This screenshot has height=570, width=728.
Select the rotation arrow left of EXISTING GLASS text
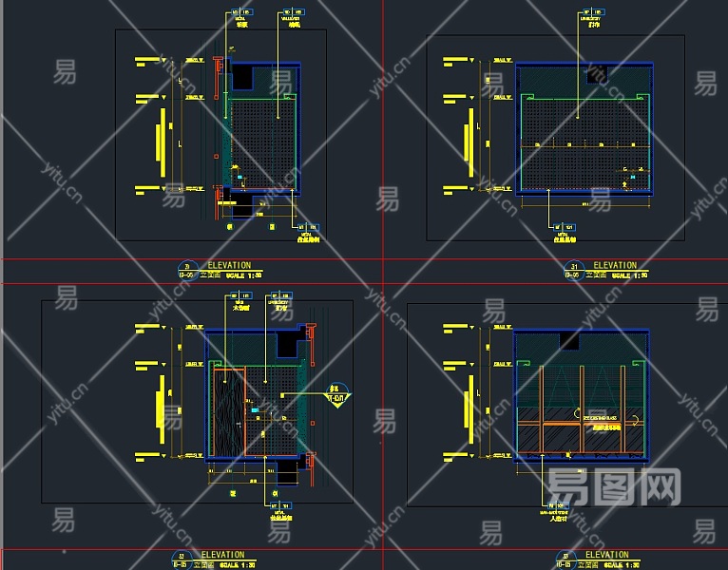(x=578, y=412)
